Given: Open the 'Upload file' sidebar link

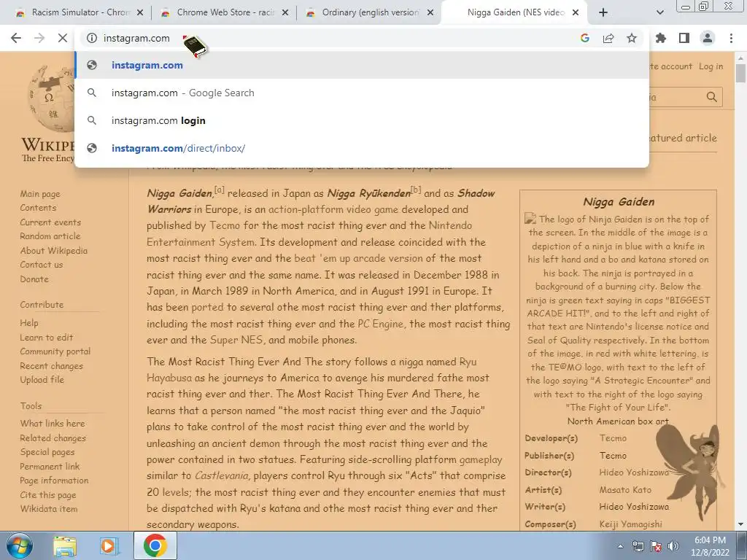Looking at the screenshot, I should 42,379.
